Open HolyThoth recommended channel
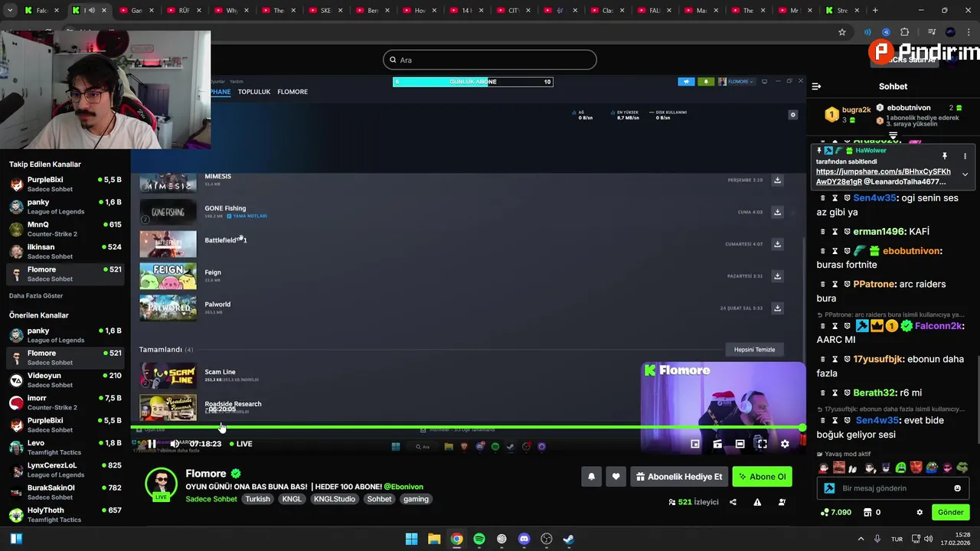Screen dimensions: 980x551 (x=65, y=514)
